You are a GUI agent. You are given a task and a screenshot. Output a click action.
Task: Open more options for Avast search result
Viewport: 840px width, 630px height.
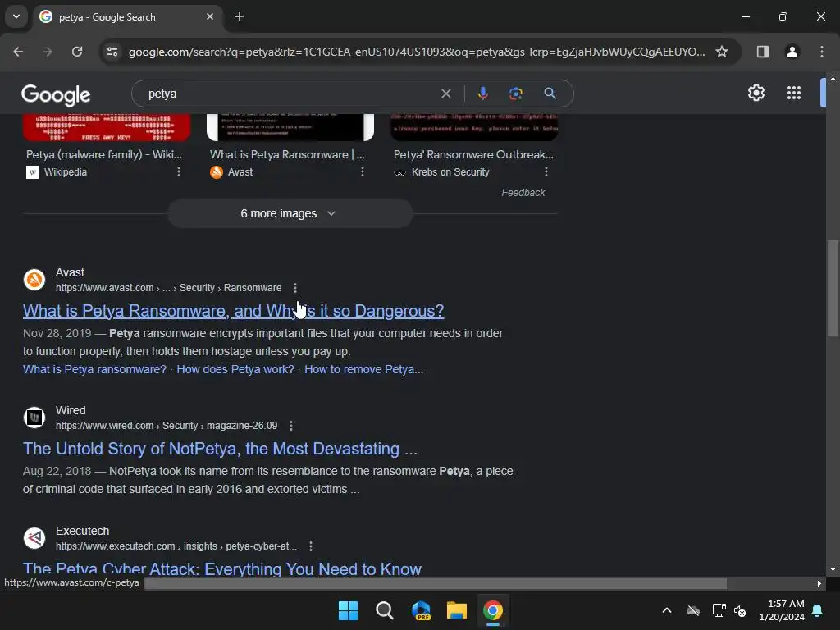pyautogui.click(x=295, y=288)
